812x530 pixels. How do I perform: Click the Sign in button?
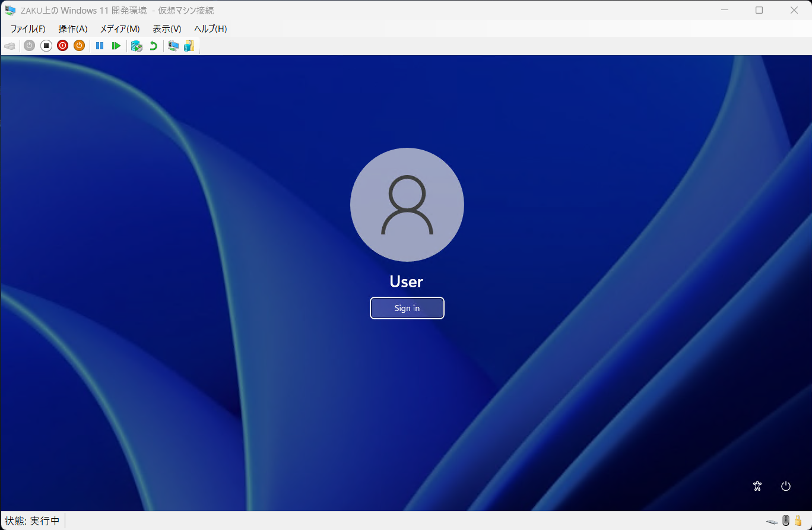tap(407, 308)
